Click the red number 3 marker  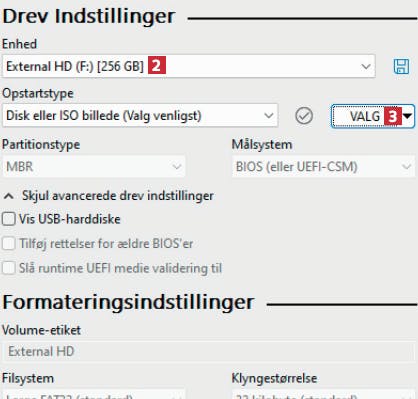click(393, 116)
